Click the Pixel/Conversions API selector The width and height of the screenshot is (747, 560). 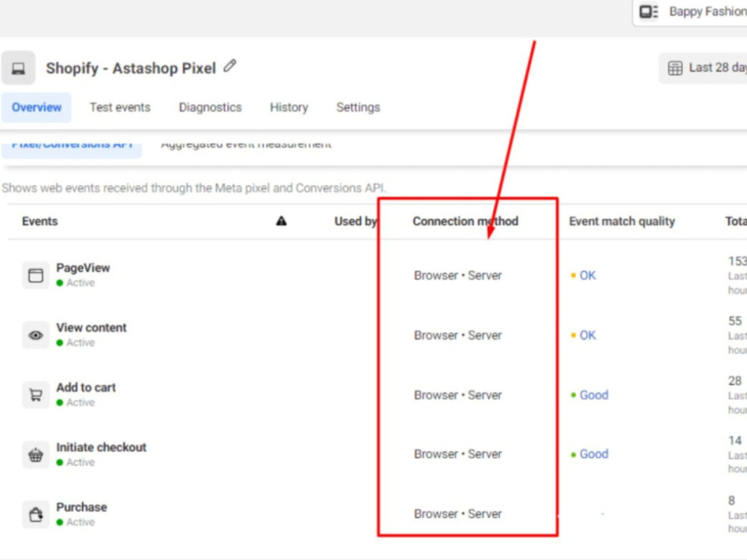pyautogui.click(x=72, y=143)
